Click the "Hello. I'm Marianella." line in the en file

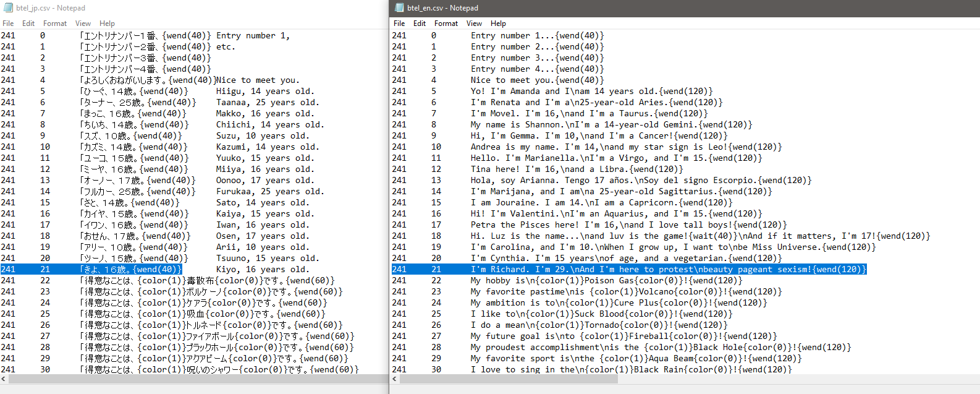pos(616,158)
